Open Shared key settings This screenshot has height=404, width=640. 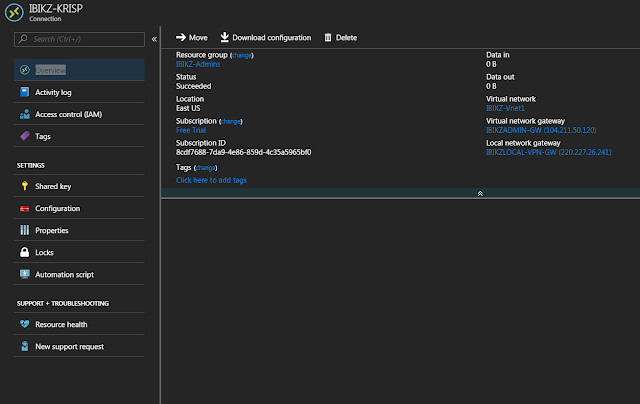(x=79, y=186)
